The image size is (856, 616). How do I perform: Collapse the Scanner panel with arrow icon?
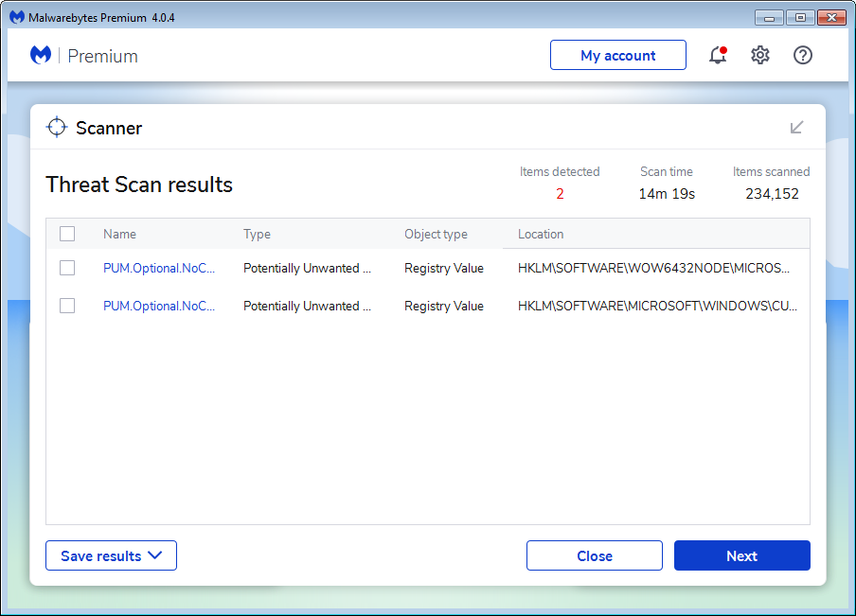point(797,128)
